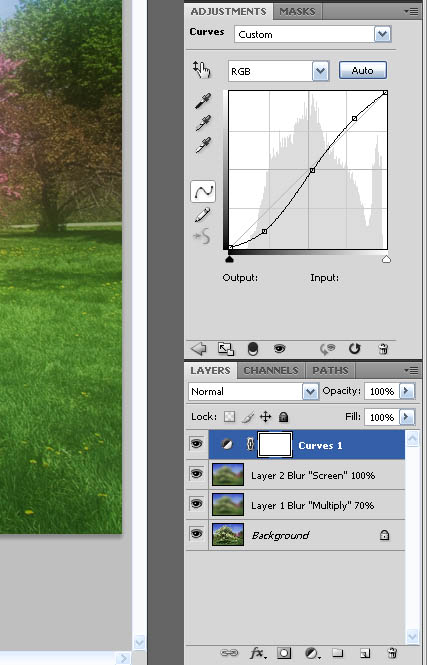Pick the white point eyedropper

203,145
